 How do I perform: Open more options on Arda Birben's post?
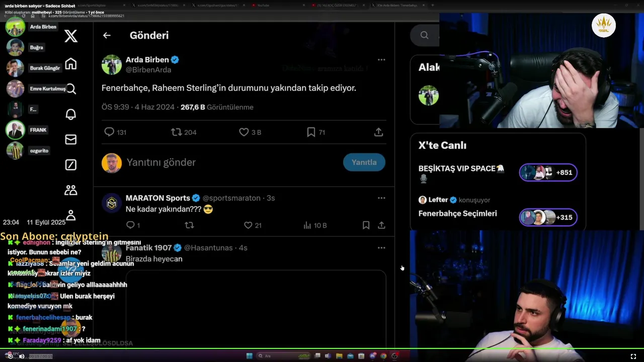click(381, 59)
